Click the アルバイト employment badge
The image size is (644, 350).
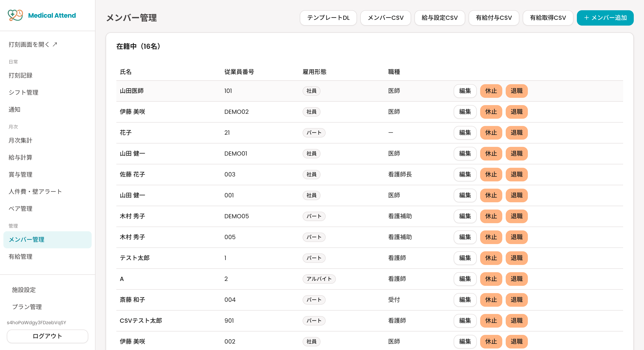pos(319,279)
